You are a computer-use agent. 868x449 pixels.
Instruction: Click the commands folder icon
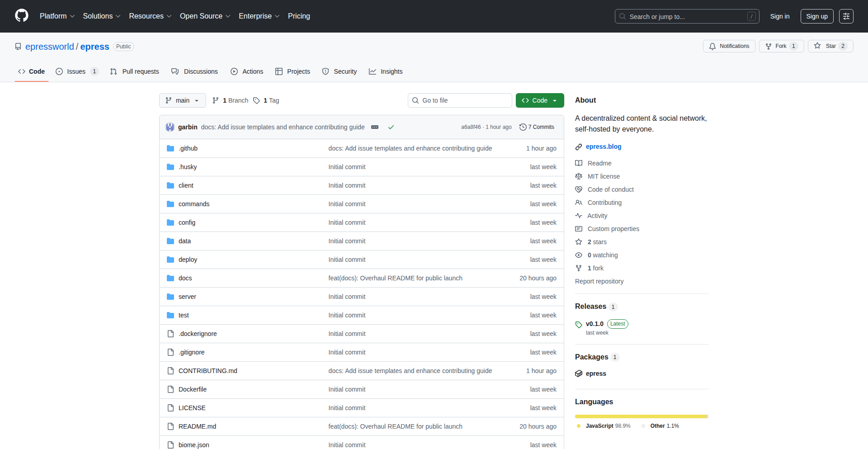click(x=170, y=204)
